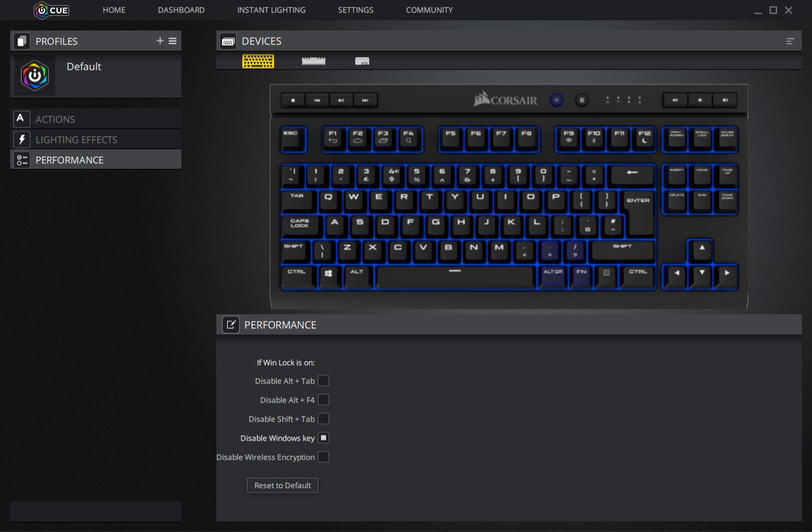The width and height of the screenshot is (812, 532).
Task: Open the Dashboard tab
Action: (x=181, y=10)
